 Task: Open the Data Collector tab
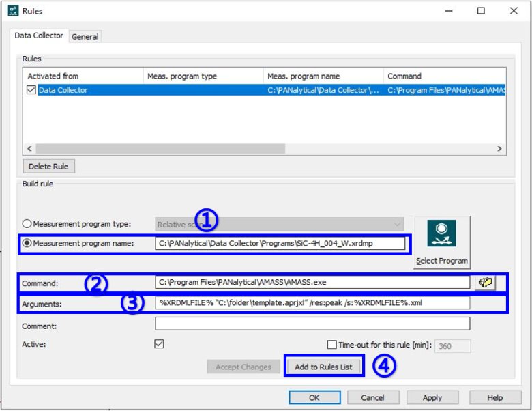[39, 36]
